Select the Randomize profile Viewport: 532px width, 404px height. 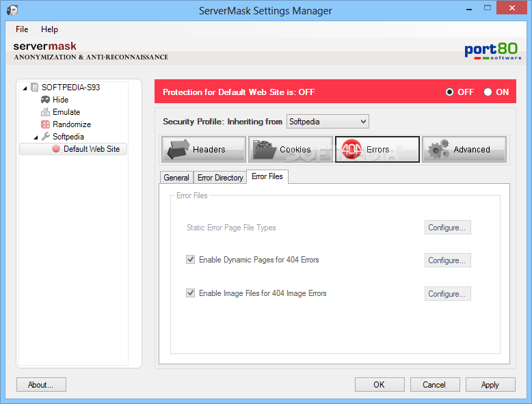72,124
